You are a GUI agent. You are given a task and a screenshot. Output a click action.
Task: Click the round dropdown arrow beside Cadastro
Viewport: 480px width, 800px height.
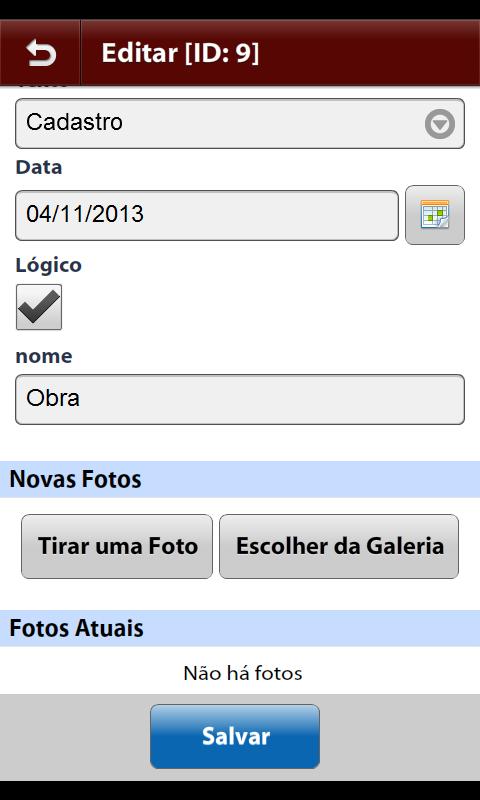pos(440,124)
